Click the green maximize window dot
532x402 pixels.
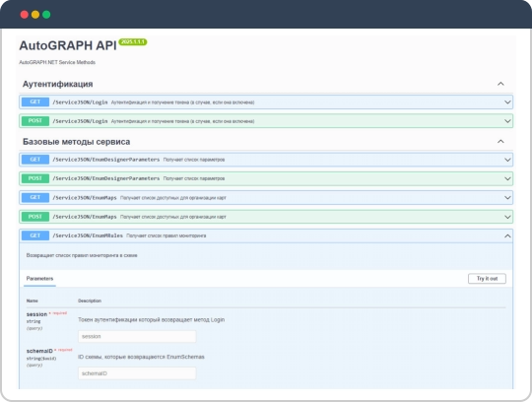46,15
